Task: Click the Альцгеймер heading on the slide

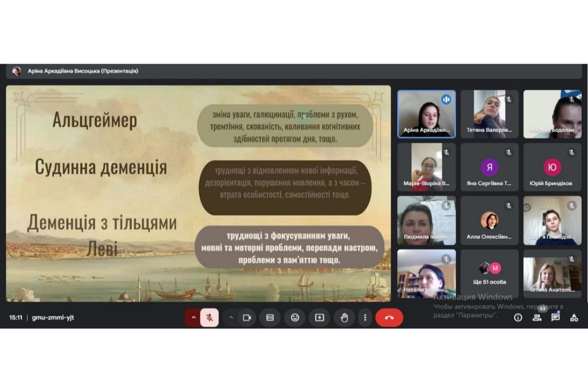Action: pos(95,120)
